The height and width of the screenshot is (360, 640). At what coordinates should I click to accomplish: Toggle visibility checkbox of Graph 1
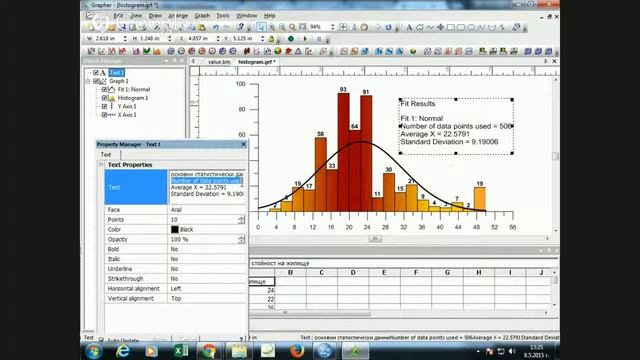pyautogui.click(x=96, y=81)
